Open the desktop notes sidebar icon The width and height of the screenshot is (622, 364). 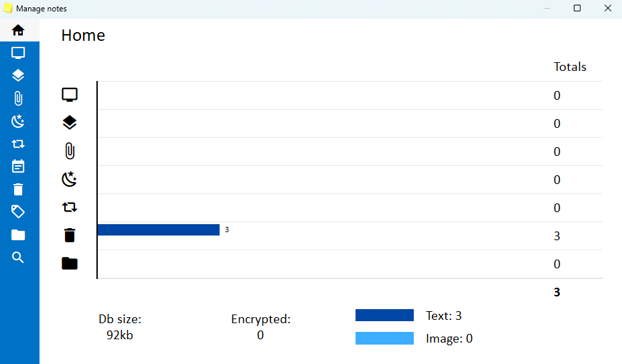pyautogui.click(x=18, y=53)
